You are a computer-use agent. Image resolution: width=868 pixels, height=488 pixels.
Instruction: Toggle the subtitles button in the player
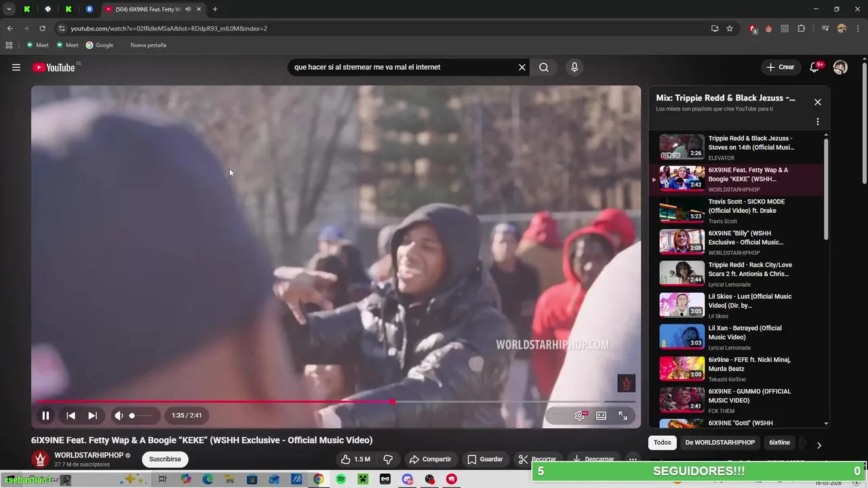click(x=557, y=415)
